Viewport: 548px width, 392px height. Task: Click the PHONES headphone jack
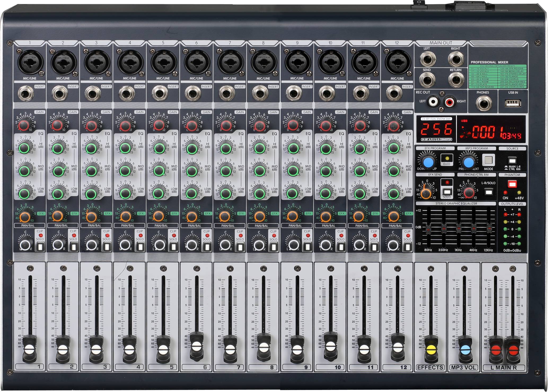tap(484, 103)
